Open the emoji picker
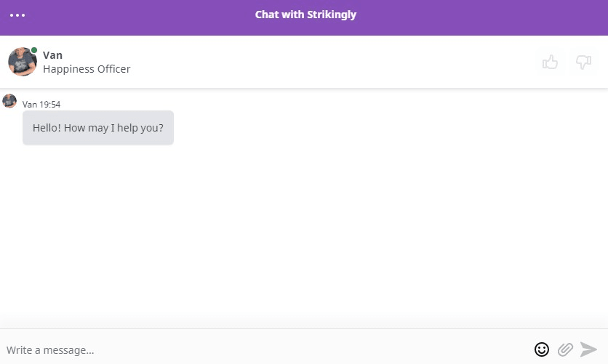Screen dimensions: 608x364 pos(542,349)
